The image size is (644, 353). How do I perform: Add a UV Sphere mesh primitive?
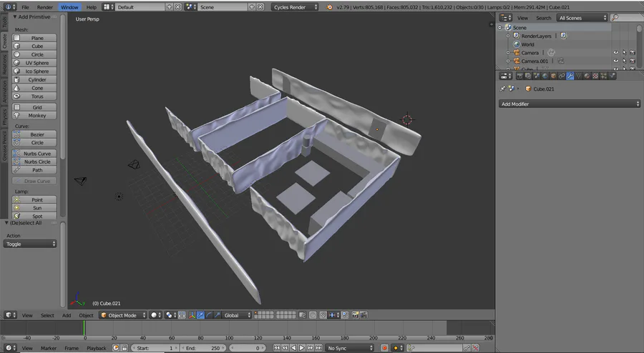click(x=34, y=63)
